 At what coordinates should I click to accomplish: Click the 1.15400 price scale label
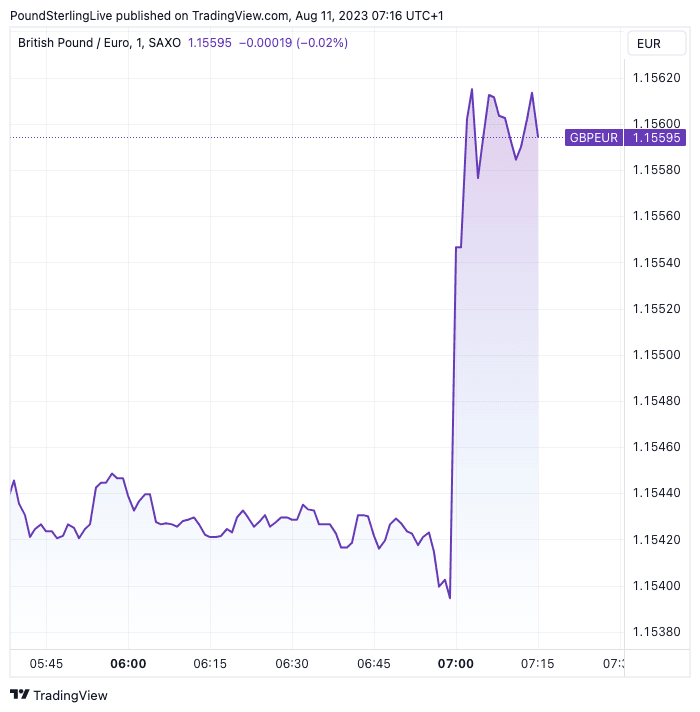[x=656, y=586]
